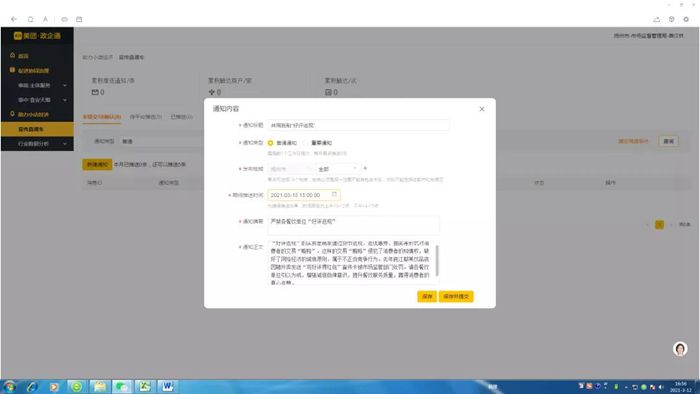Open the highlighted yellow sidebar menu item
This screenshot has width=700, height=394.
tap(38, 129)
